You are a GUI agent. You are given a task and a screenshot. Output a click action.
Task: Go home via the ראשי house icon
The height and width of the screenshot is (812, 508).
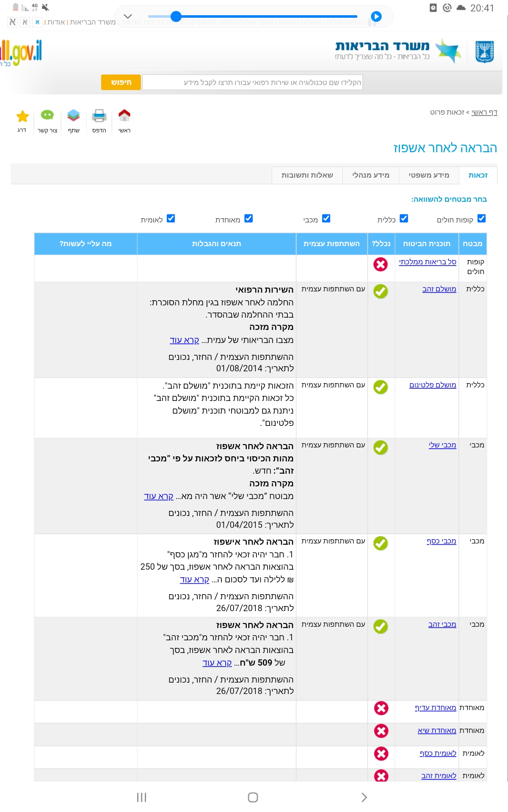click(x=124, y=115)
